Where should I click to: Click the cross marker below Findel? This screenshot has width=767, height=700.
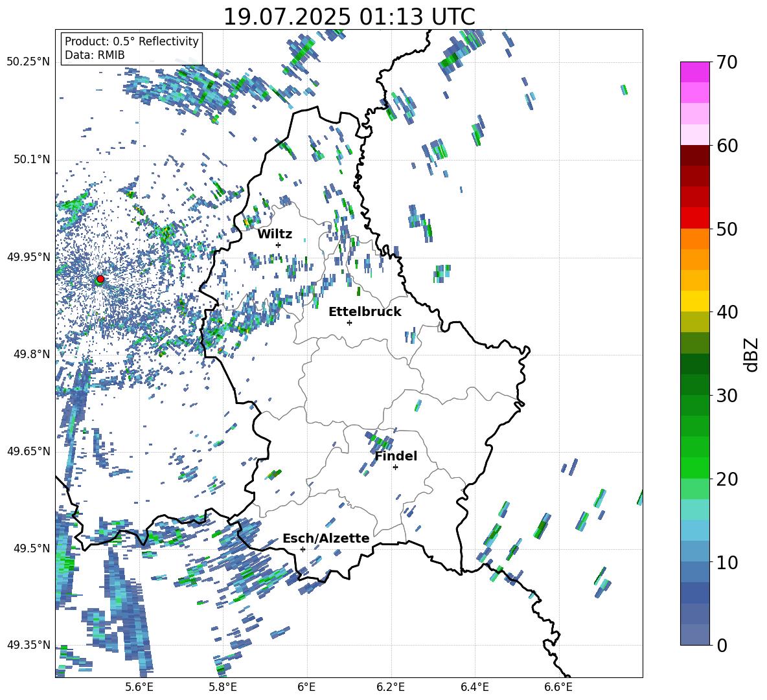coord(395,467)
